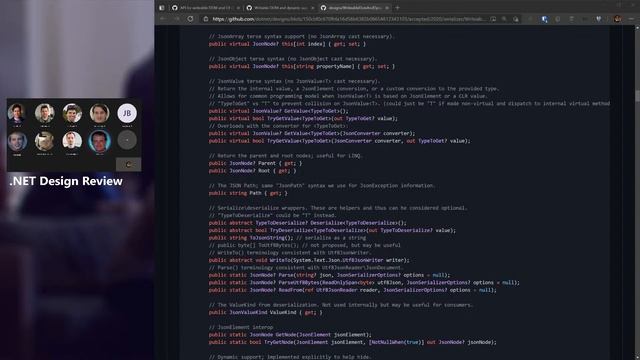Go back to the previous page
The height and width of the screenshot is (360, 640).
[163, 19]
